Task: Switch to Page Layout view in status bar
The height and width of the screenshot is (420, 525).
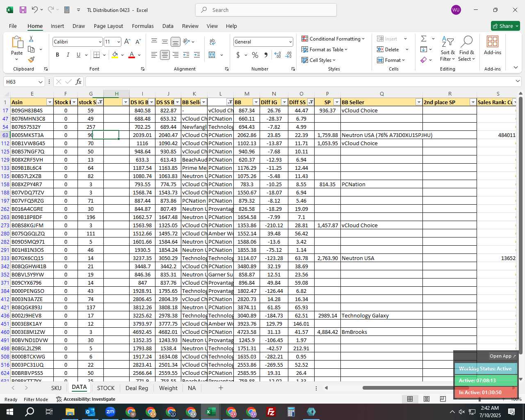Action: [x=427, y=399]
